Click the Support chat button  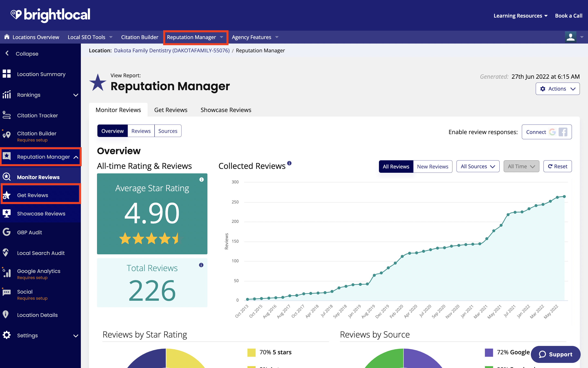coord(556,354)
